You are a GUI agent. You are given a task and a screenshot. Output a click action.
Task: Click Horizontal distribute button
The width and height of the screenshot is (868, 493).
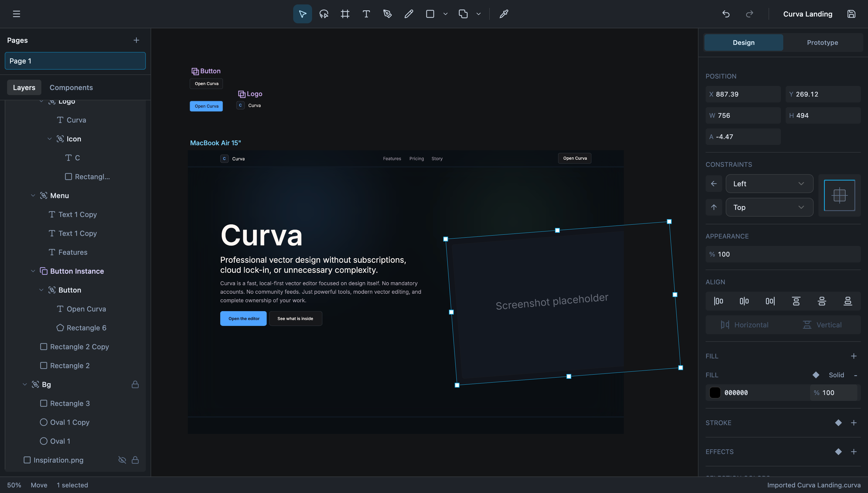[x=744, y=325]
